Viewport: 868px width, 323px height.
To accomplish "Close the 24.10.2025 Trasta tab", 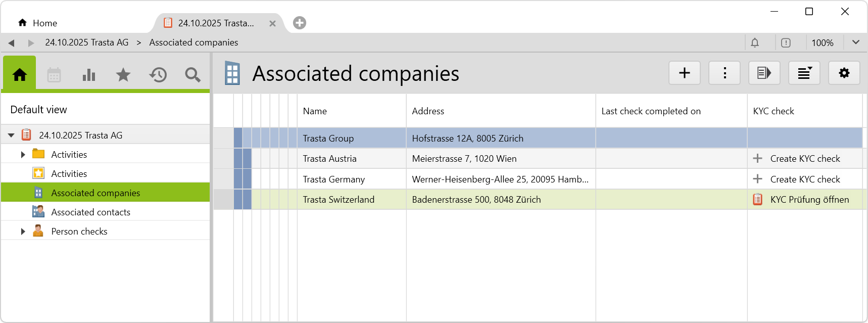I will point(272,24).
